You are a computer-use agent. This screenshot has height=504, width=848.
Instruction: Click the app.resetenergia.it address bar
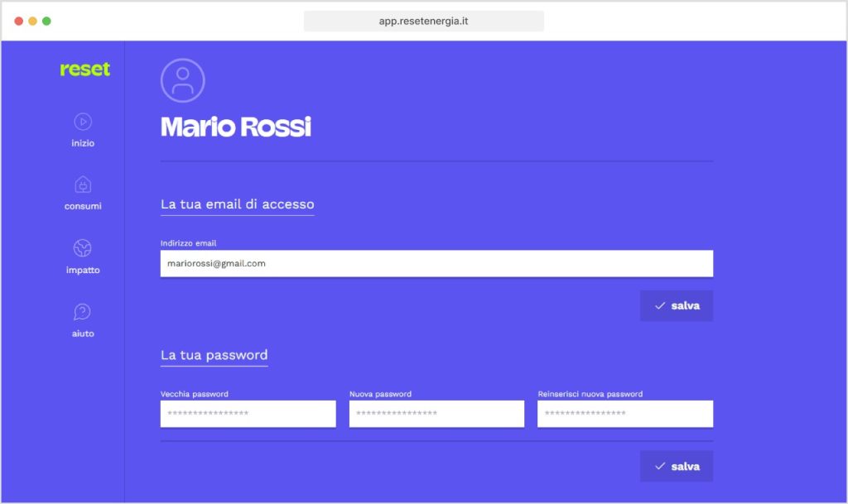[x=423, y=21]
